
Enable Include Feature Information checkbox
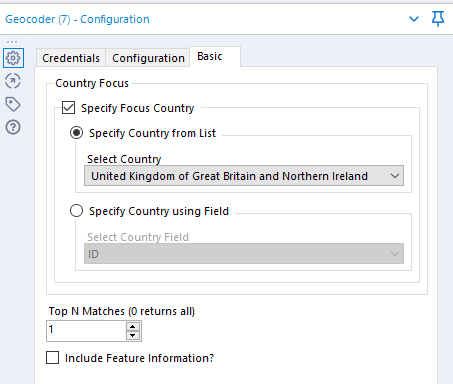53,357
